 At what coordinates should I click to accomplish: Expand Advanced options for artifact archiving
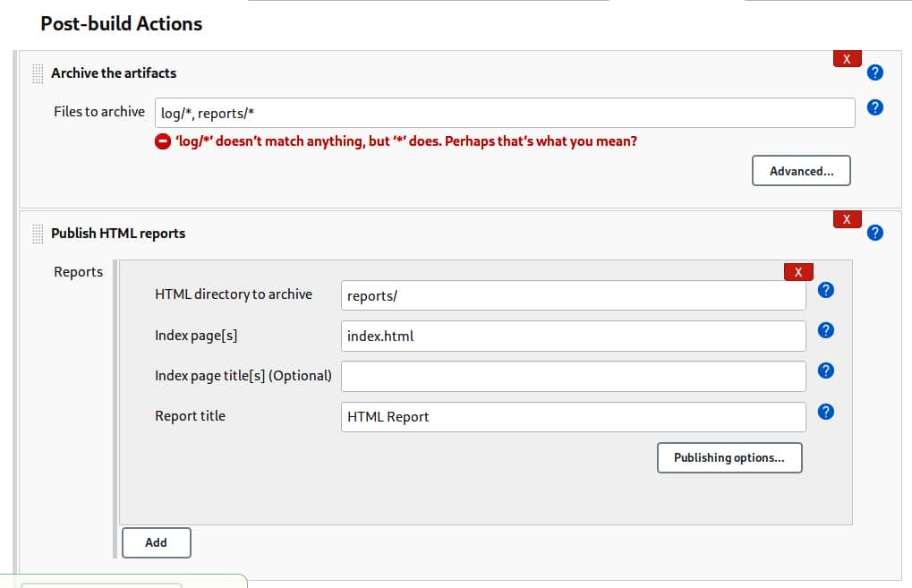(x=801, y=171)
